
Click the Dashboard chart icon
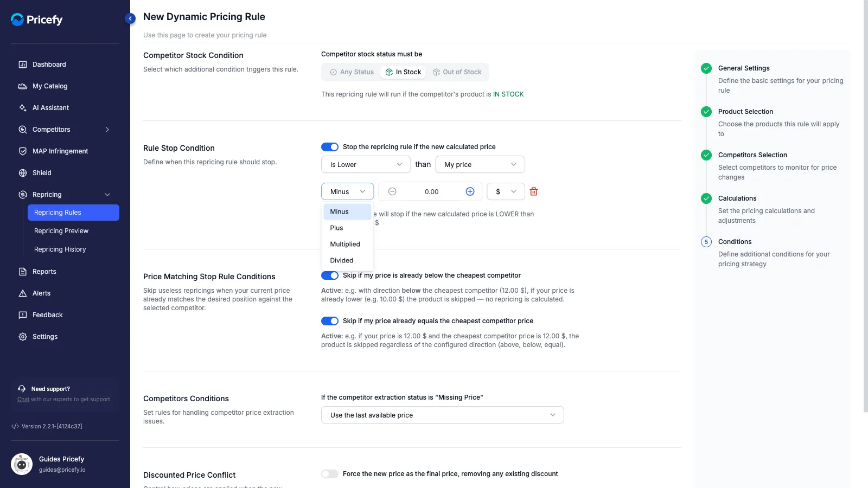pos(23,65)
